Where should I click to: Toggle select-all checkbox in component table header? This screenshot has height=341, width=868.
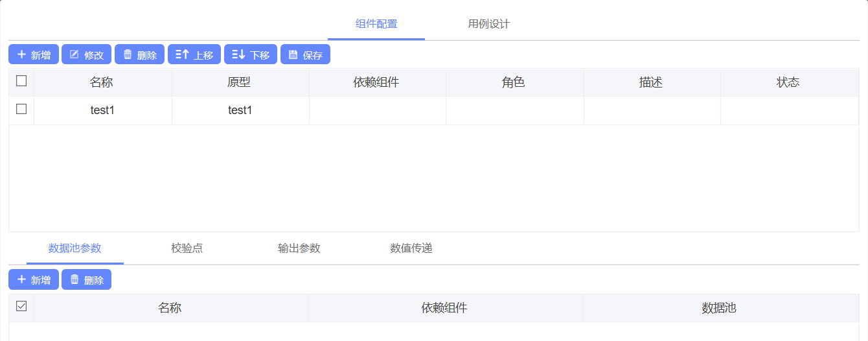point(21,81)
